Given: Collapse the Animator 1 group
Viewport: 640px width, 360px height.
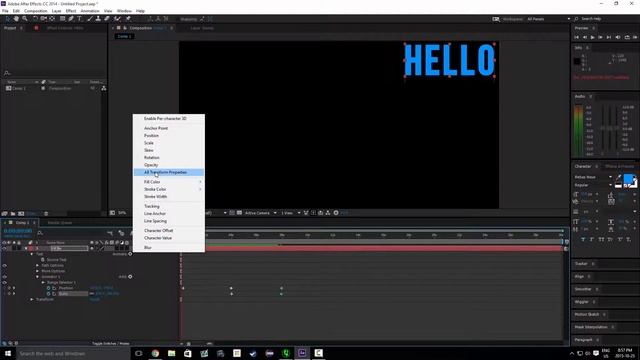Looking at the screenshot, I should (37, 277).
